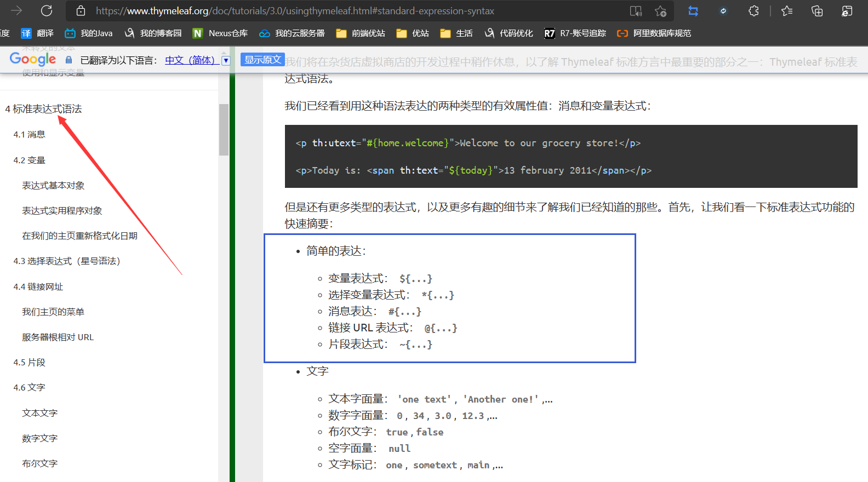Click the 文字标记 list item

tap(416, 465)
